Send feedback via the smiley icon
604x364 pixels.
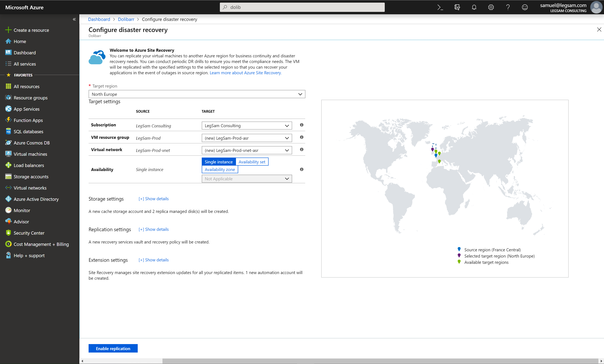[x=525, y=7]
